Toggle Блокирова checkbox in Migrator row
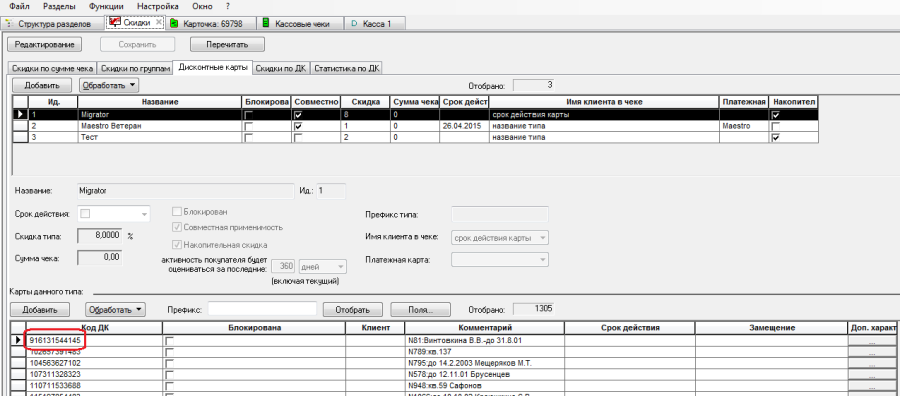900x396 pixels. pos(248,115)
